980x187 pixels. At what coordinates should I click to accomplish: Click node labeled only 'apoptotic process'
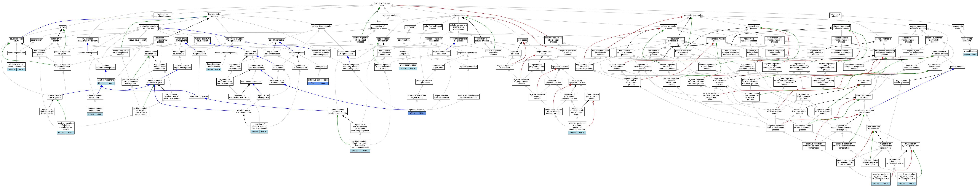point(560,67)
